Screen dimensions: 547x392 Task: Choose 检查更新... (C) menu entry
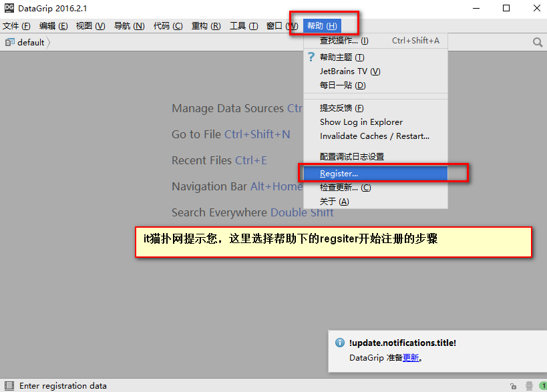(x=376, y=188)
